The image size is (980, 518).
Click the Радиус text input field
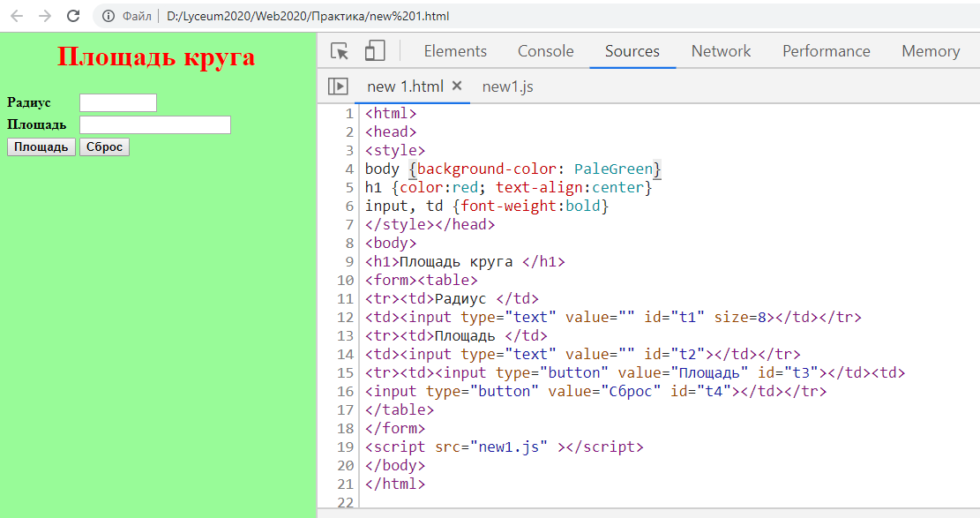[x=118, y=103]
